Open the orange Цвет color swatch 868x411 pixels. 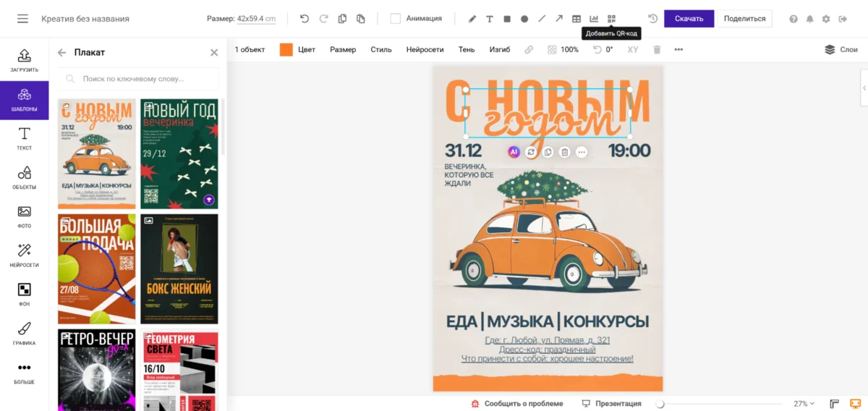click(286, 50)
